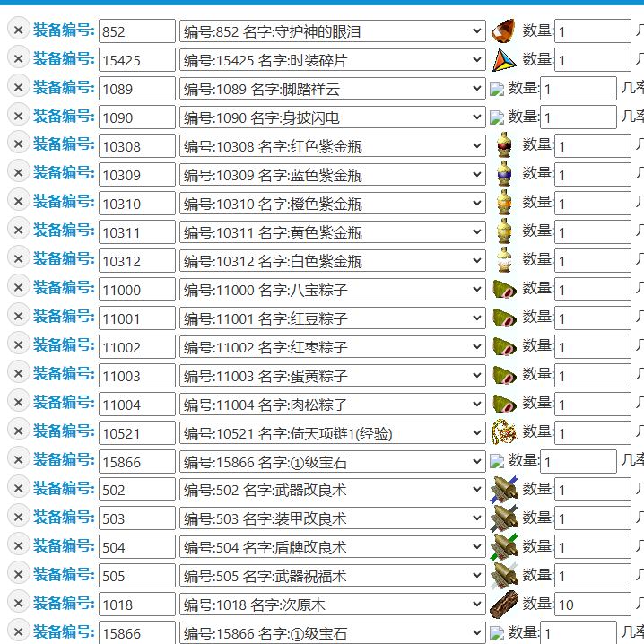Remove the 10310 橙色紫金瓶 entry

coord(19,202)
